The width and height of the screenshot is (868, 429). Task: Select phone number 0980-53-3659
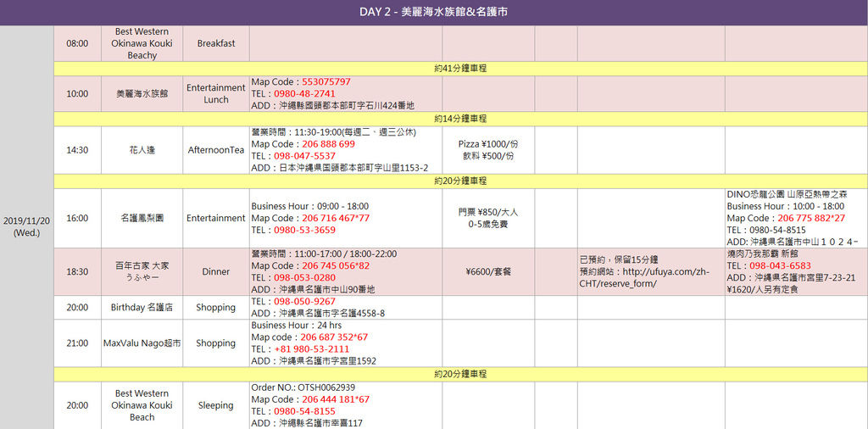[x=304, y=230]
